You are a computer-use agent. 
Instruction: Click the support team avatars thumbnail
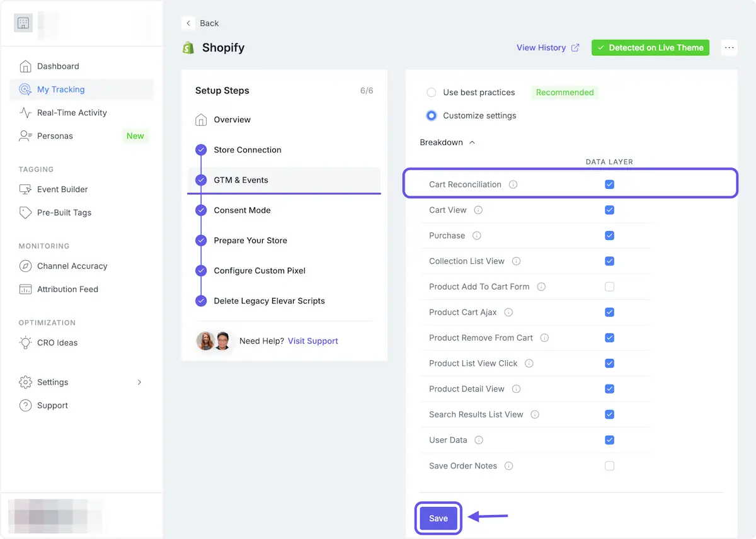pyautogui.click(x=214, y=341)
